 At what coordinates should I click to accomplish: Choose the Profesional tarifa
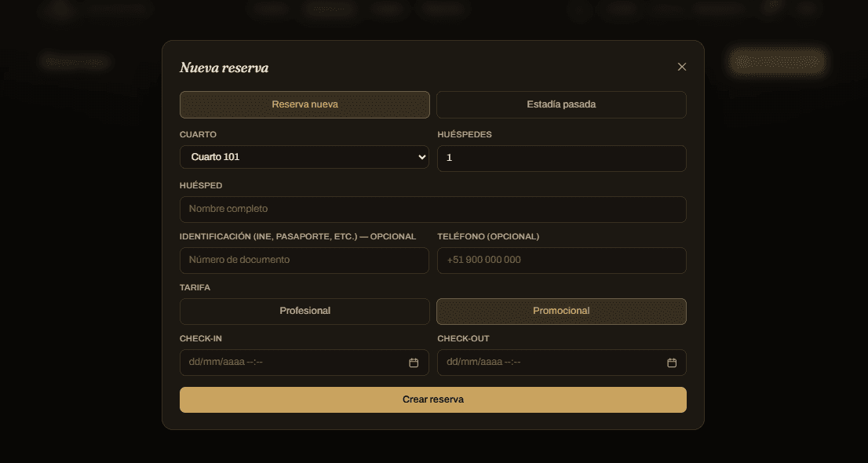(305, 312)
